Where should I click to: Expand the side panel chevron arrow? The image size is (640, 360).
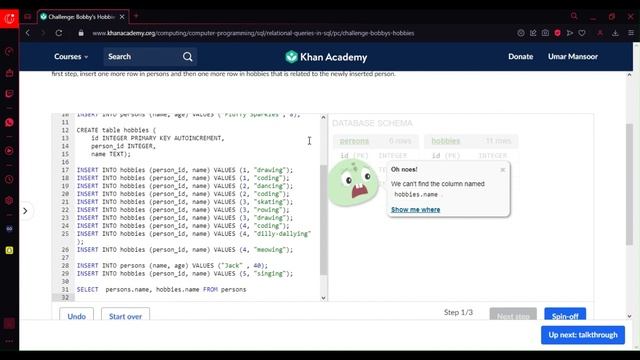(x=25, y=211)
